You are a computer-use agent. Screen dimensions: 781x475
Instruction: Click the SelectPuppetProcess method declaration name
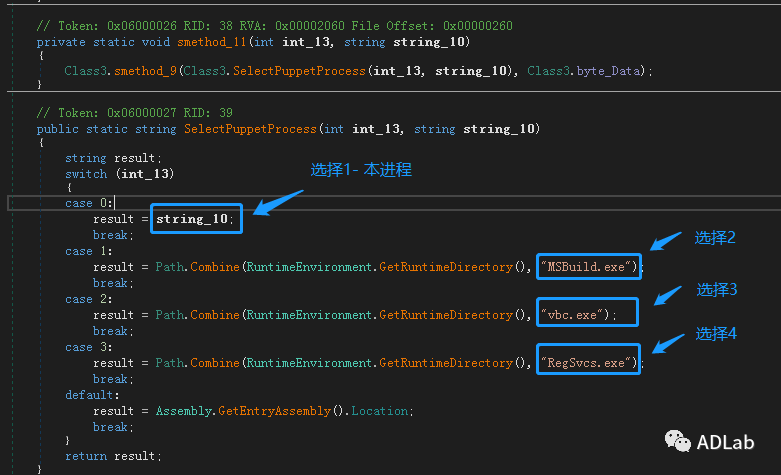point(250,129)
